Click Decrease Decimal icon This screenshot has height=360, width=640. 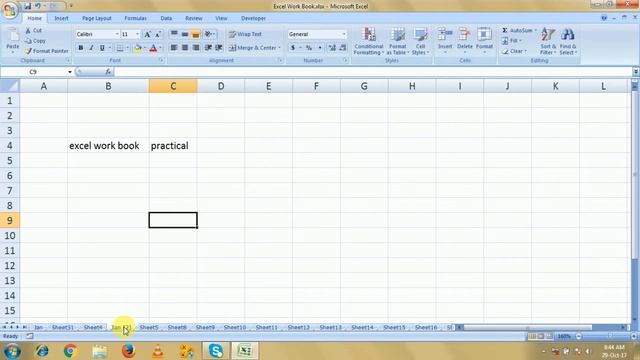[x=342, y=48]
